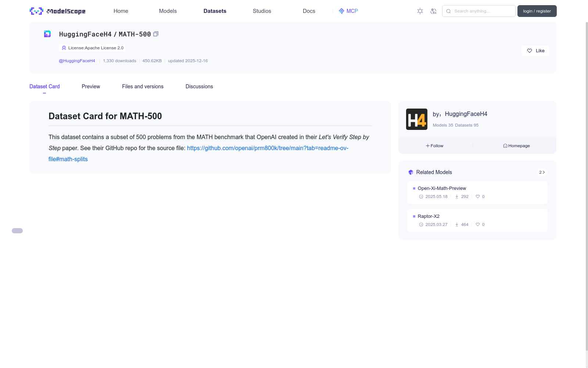588x368 pixels.
Task: Click the 'Related Models' heading text
Action: tap(434, 172)
